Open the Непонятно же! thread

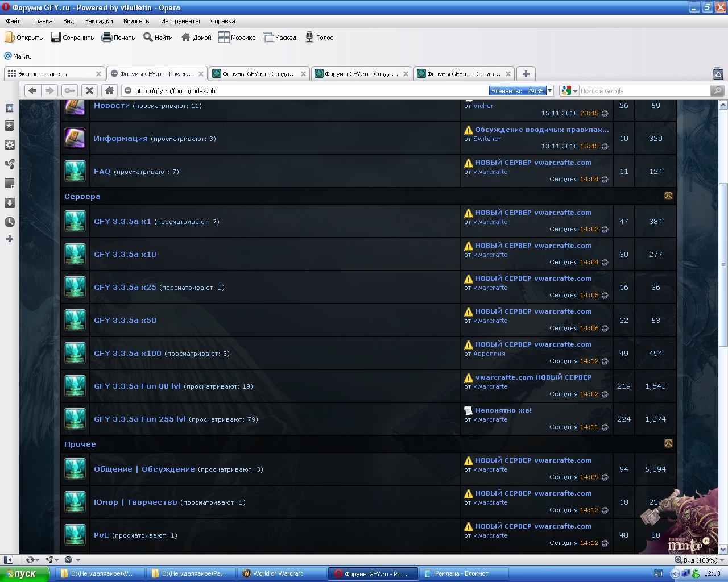[x=503, y=410]
